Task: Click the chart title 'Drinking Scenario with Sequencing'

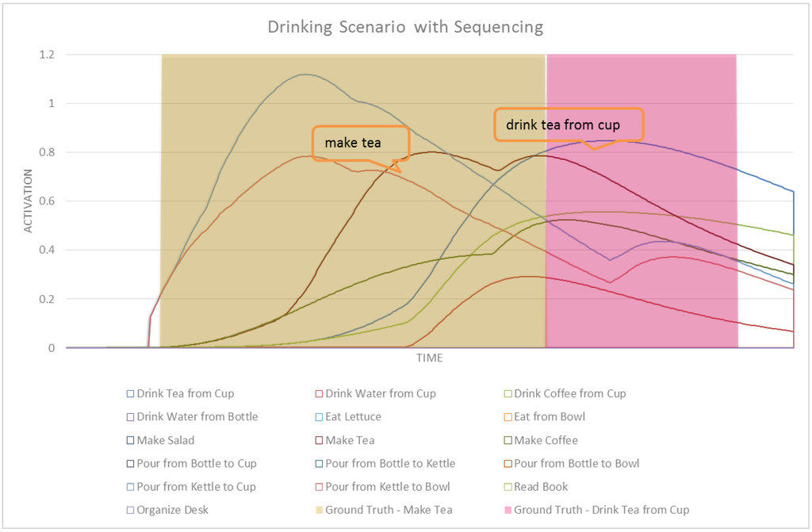Action: (x=405, y=27)
